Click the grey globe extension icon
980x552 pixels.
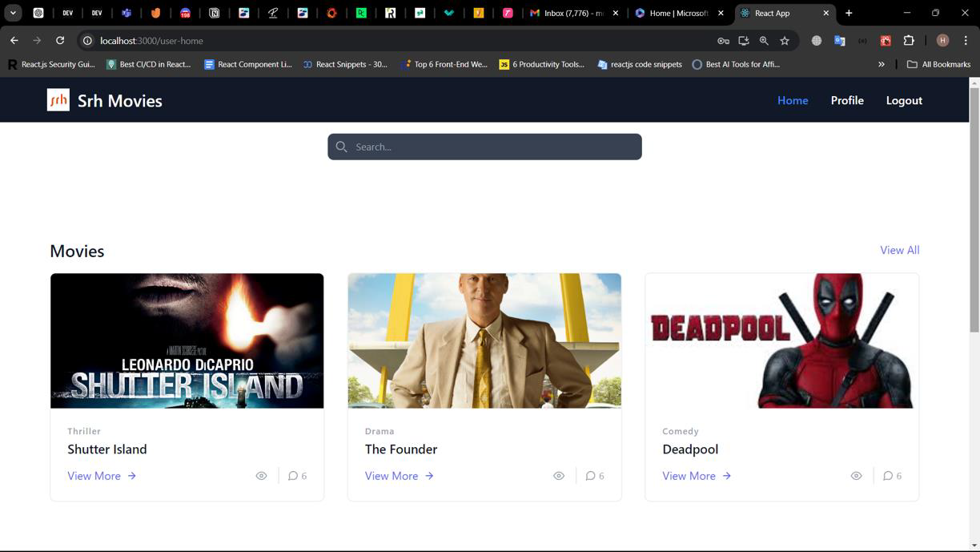point(816,41)
